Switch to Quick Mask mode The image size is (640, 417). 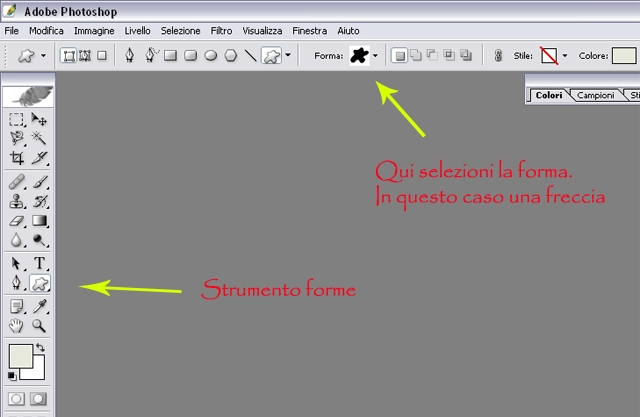pos(41,399)
